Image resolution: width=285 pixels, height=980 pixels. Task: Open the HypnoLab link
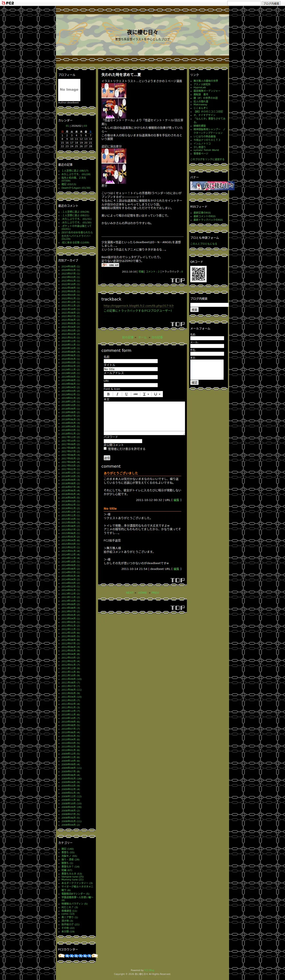pyautogui.click(x=200, y=88)
